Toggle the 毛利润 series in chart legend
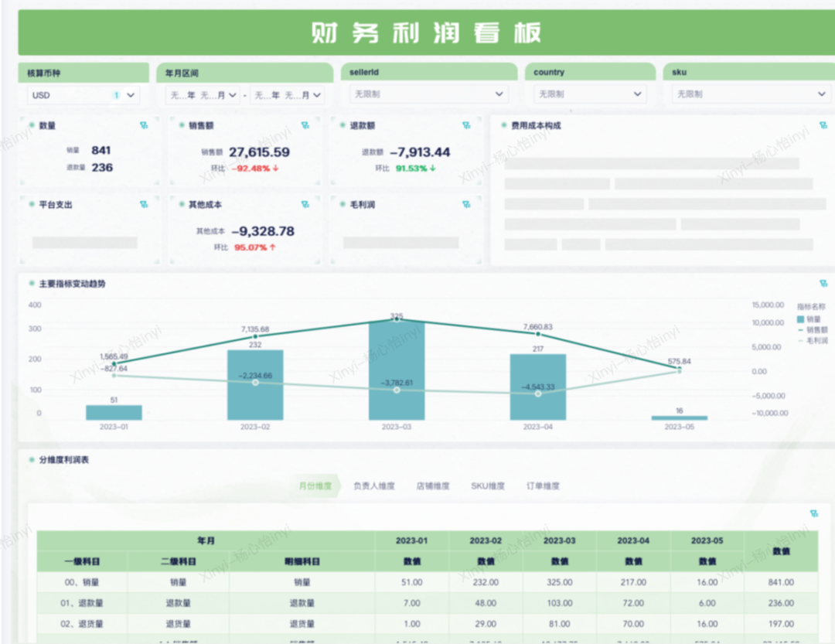 [x=816, y=340]
